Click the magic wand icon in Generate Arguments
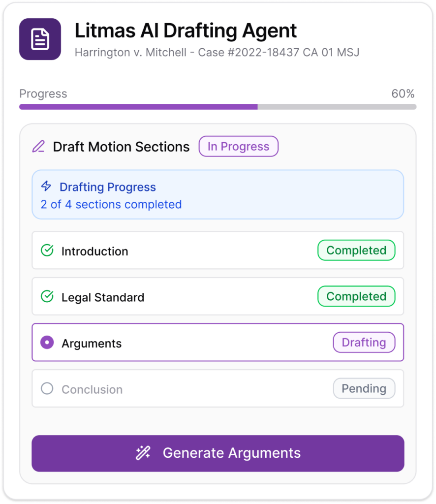Screen dimensions: 436x504 pos(143,453)
